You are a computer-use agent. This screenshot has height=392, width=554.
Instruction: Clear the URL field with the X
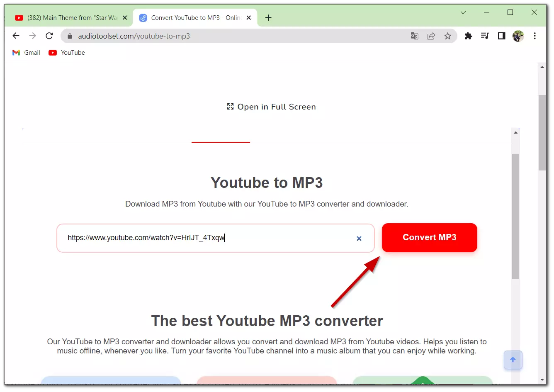tap(359, 239)
